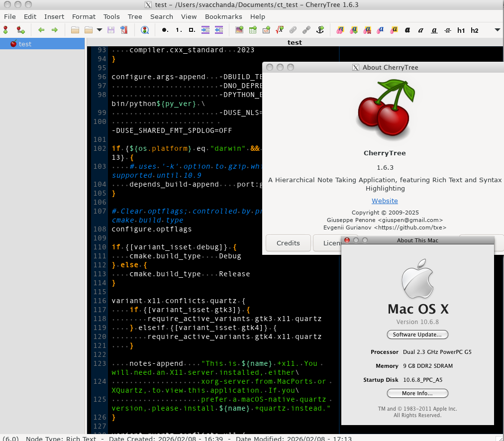
Task: Add a subnode using the toolbar icon
Action: [20, 30]
